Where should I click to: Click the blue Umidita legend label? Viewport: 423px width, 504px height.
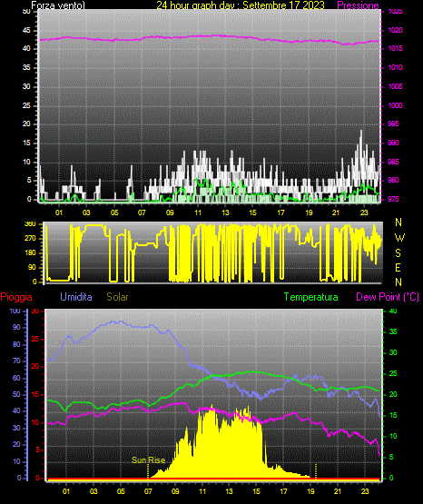click(76, 297)
